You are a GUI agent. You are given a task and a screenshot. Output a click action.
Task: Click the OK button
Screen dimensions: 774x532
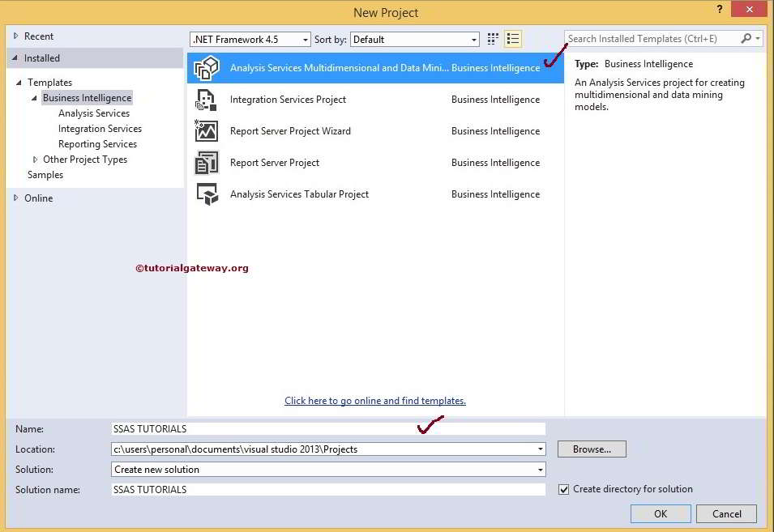660,513
